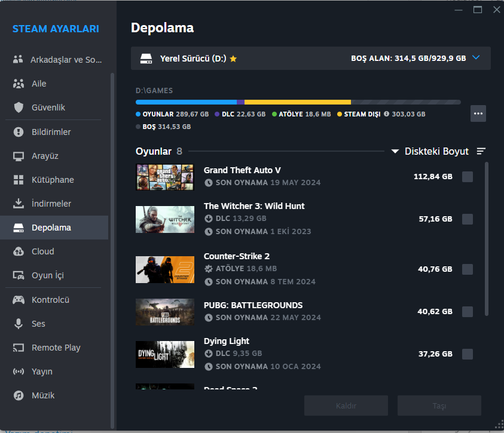Click the yellow Steam Dışı bar segment

(x=298, y=102)
